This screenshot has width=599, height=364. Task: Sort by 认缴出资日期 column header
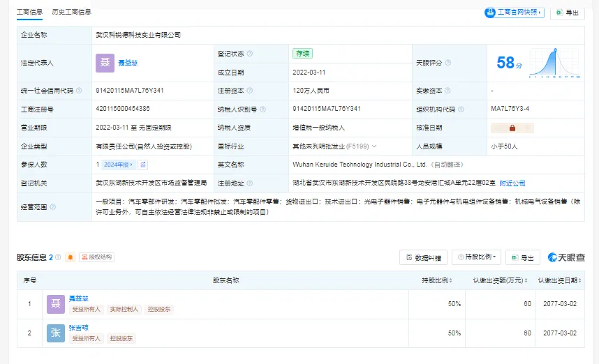(x=560, y=280)
